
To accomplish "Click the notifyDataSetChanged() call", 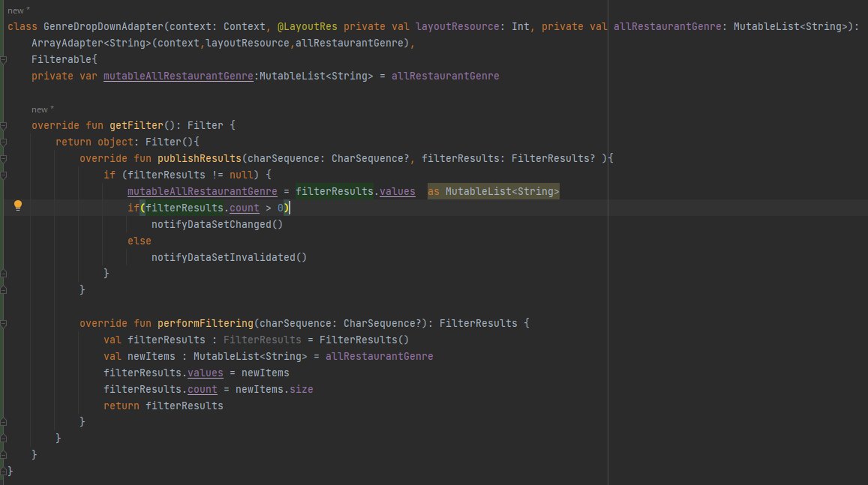I will pyautogui.click(x=217, y=225).
